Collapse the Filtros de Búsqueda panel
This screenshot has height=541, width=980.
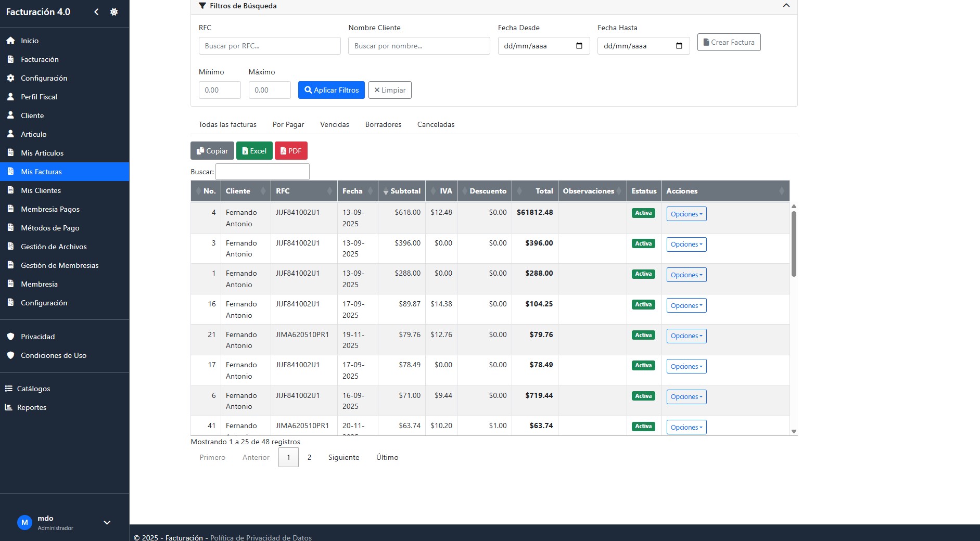[786, 6]
